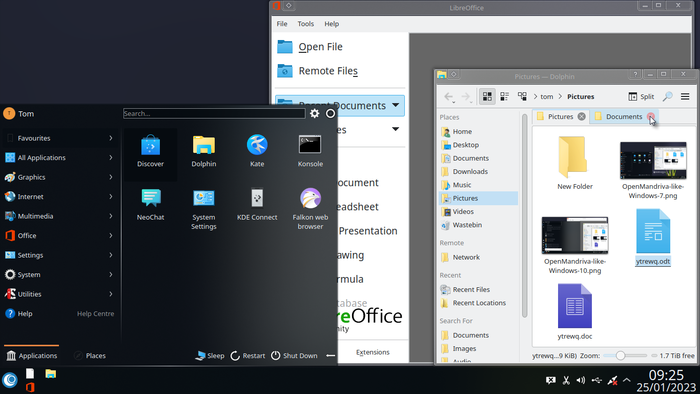Switch Dolphin to Details view mode

coord(522,96)
